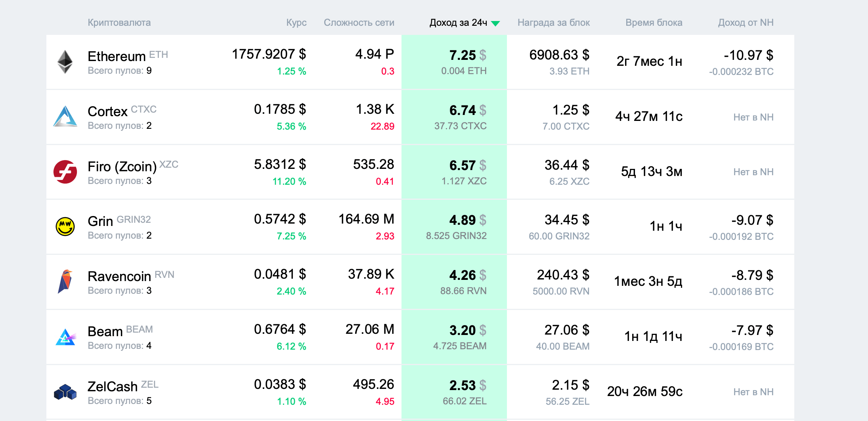
Task: Click Ethereum's Всего пулов: 9 text
Action: pyautogui.click(x=120, y=71)
